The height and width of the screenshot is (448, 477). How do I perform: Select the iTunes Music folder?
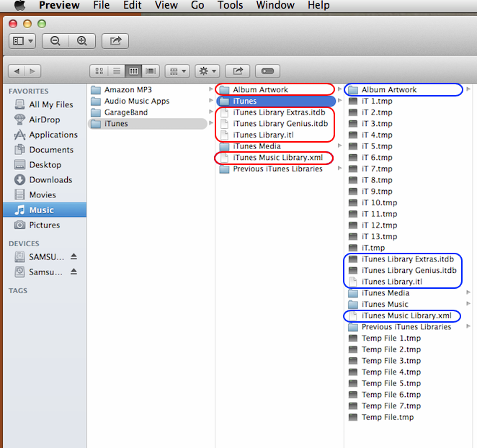(x=404, y=304)
